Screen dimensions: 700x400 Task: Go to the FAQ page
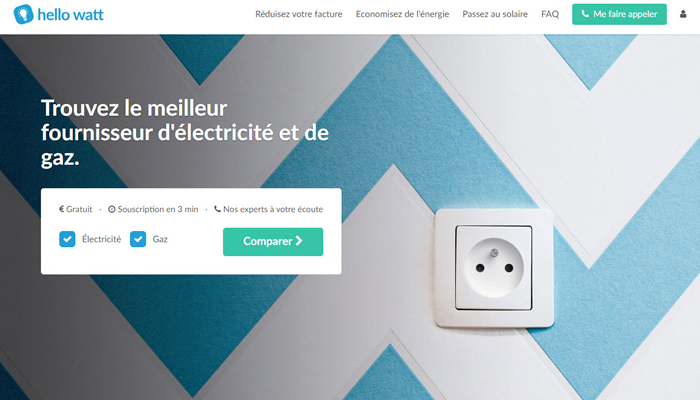(550, 14)
